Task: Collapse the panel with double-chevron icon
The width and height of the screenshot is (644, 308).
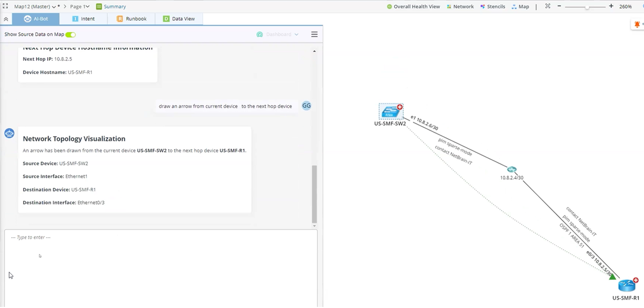Action: coord(6,19)
